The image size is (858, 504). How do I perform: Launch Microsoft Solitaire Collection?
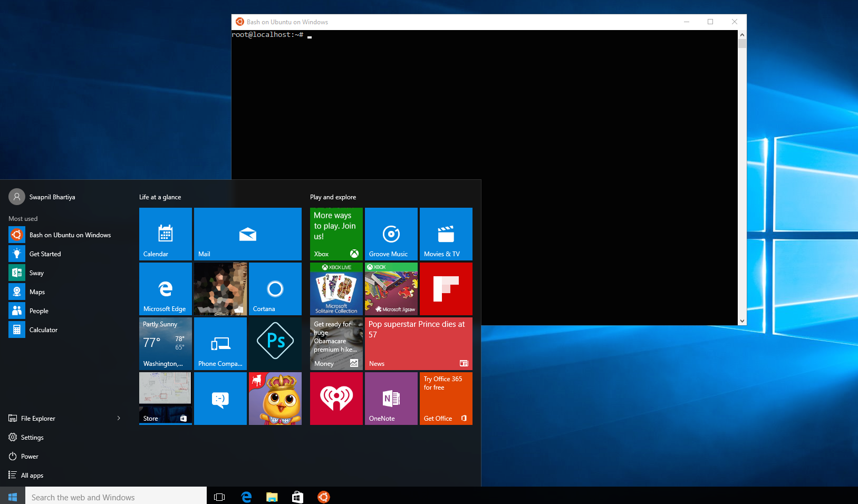[336, 288]
